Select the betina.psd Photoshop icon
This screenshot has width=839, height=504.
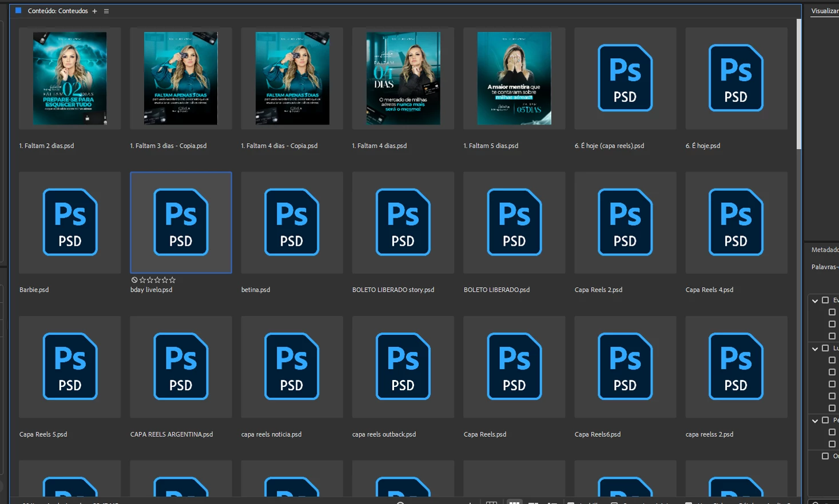pyautogui.click(x=292, y=222)
